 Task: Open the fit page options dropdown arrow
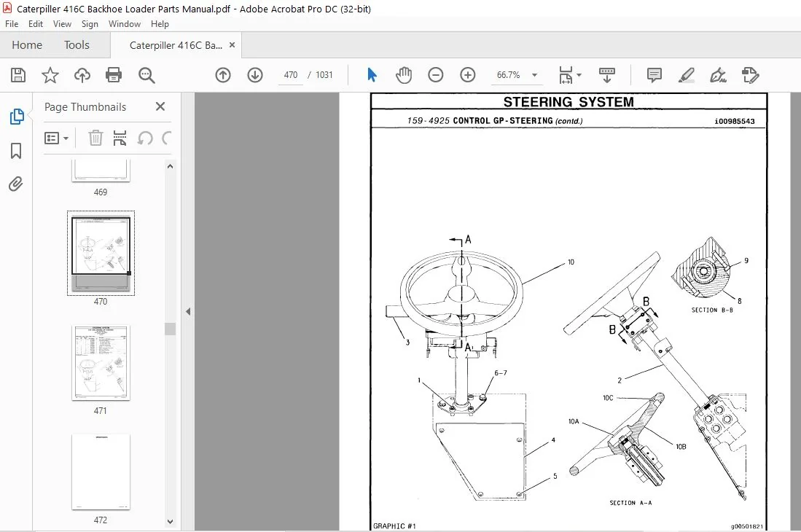coord(579,75)
